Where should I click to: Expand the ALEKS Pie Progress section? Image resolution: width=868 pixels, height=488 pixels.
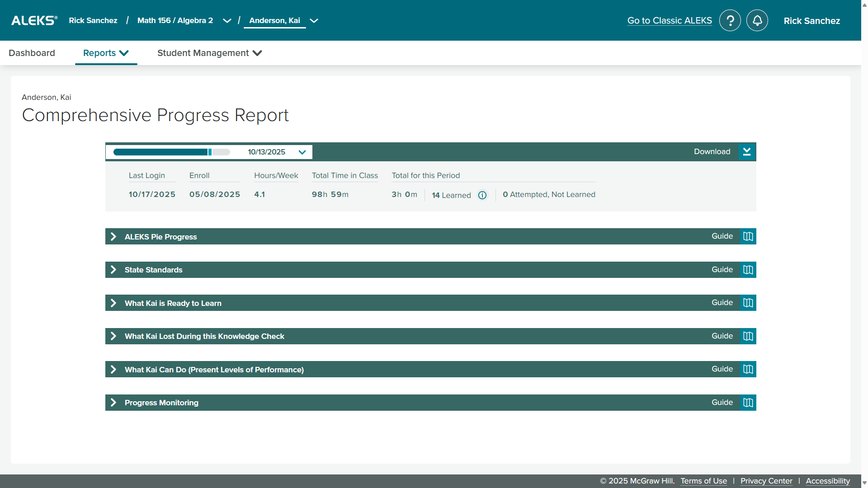[x=113, y=237]
